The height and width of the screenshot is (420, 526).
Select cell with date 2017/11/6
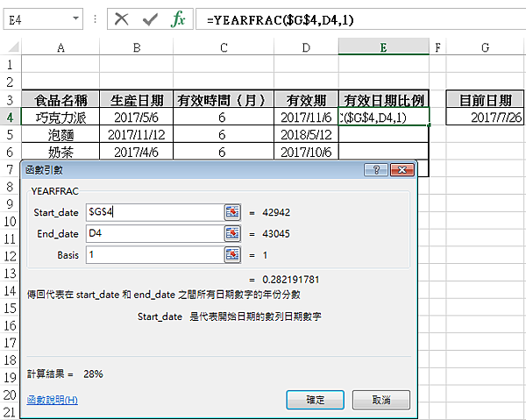[306, 117]
